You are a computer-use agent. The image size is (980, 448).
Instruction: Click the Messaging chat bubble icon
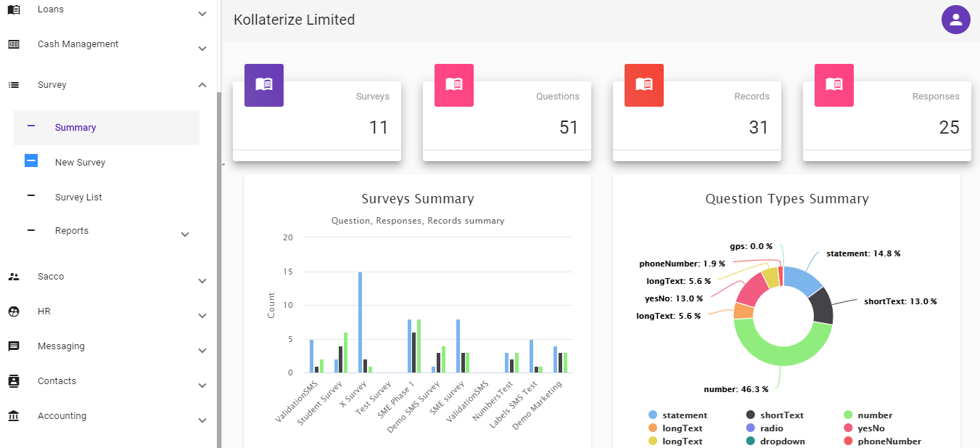(x=14, y=346)
